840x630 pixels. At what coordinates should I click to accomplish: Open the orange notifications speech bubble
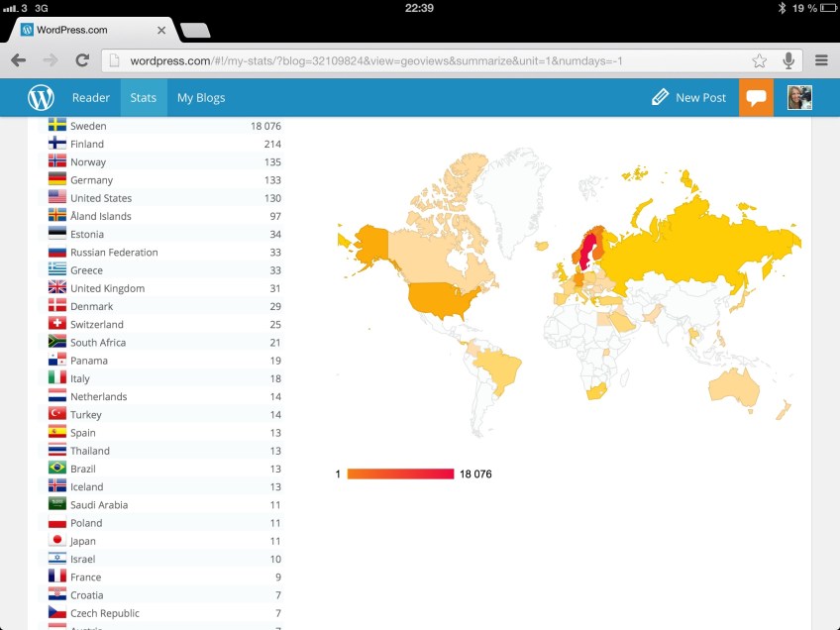(756, 97)
